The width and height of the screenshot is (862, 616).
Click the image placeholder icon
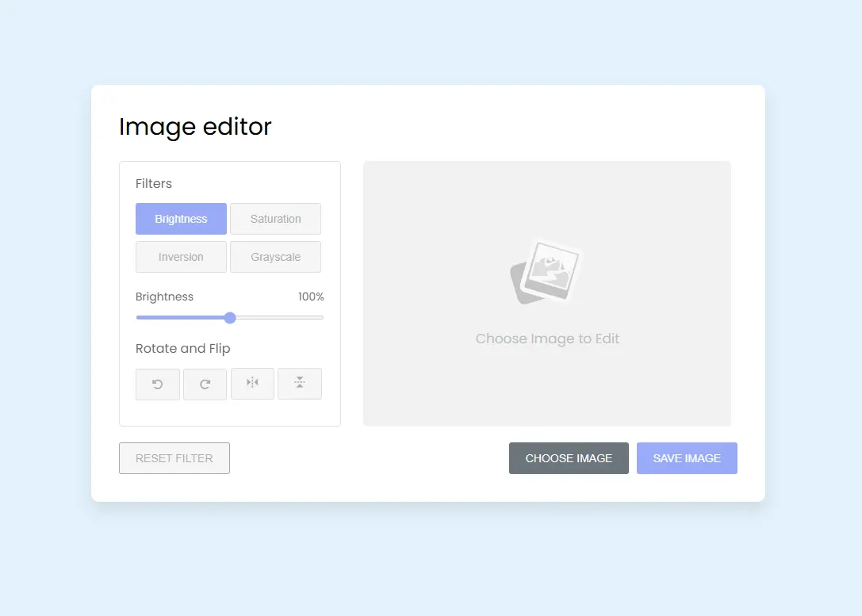[x=546, y=273]
